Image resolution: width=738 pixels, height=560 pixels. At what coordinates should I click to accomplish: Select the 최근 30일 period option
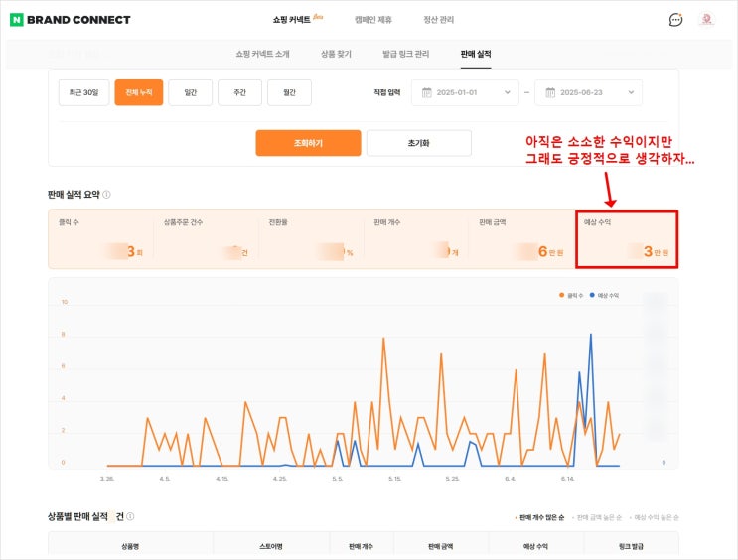tap(83, 92)
